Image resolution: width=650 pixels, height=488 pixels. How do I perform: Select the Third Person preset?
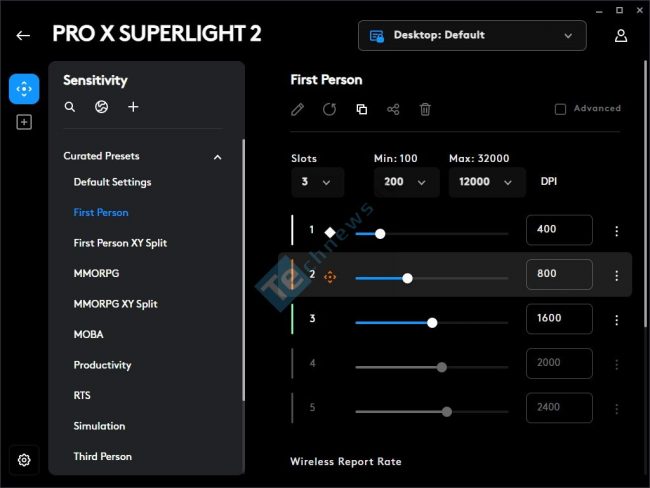click(102, 456)
